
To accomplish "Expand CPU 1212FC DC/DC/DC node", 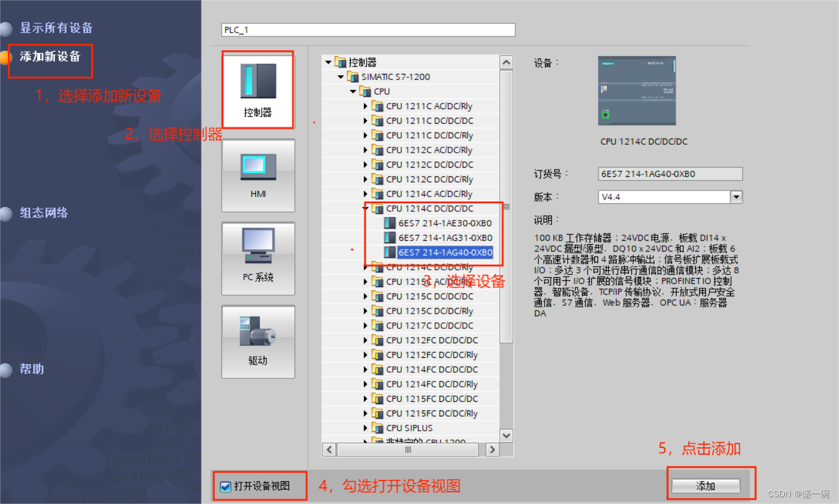I will pos(366,340).
